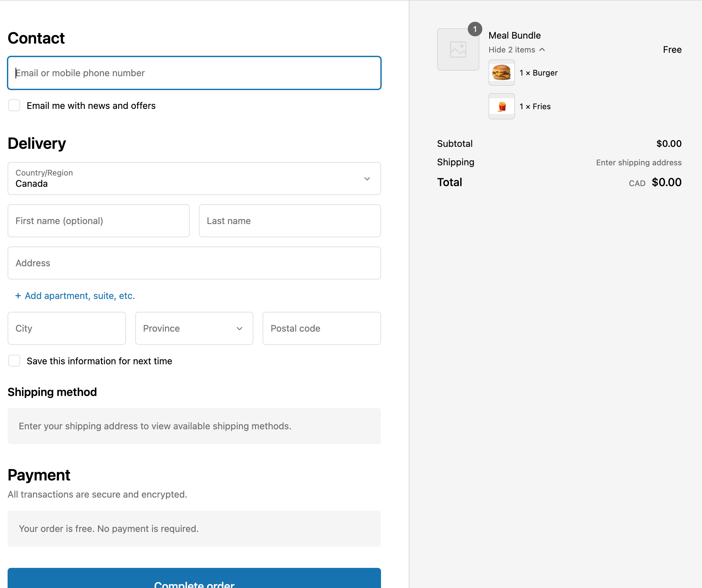Image resolution: width=702 pixels, height=588 pixels.
Task: Click the Meal Bundle title
Action: (515, 35)
